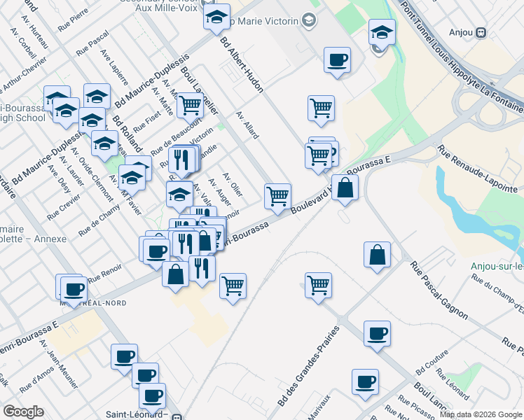Click the Rue Crevier street label
The image size is (524, 420).
(x=64, y=207)
